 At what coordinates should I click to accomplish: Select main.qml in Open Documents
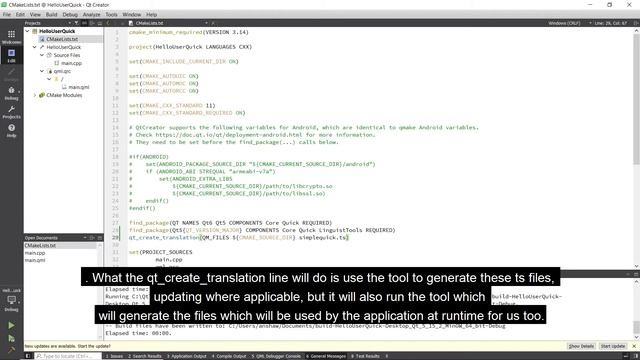pos(35,260)
